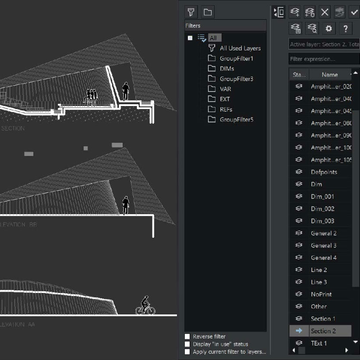Screen dimensions: 360x360
Task: Select the Section 2 layer name
Action: tap(323, 331)
